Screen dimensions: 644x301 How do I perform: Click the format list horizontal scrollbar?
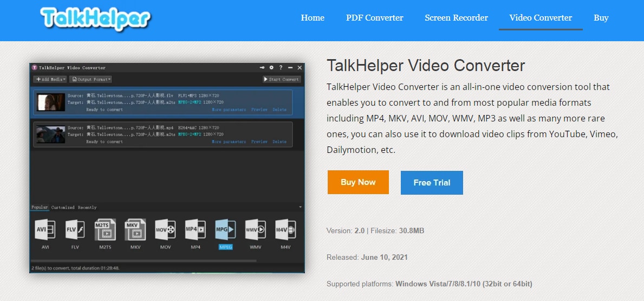144,261
